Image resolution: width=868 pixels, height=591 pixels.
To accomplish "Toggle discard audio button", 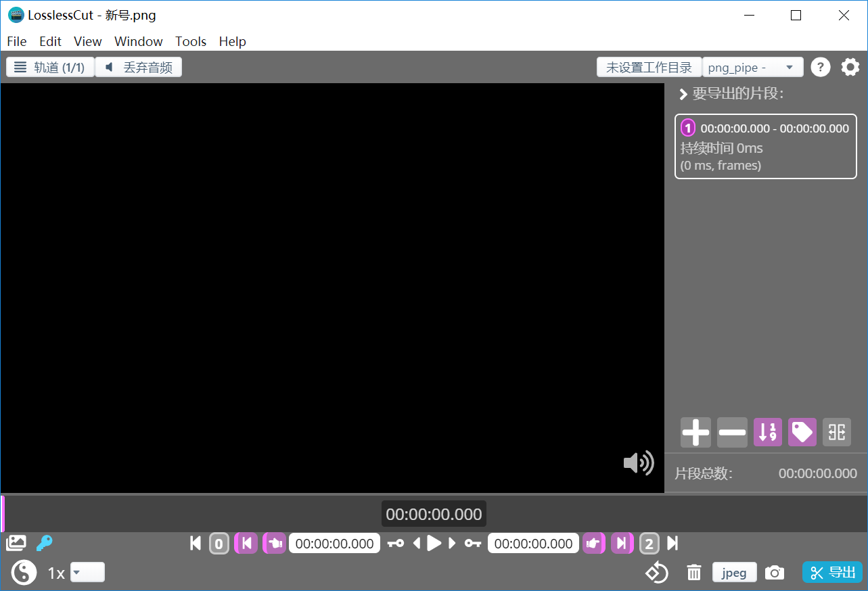I will tap(139, 68).
